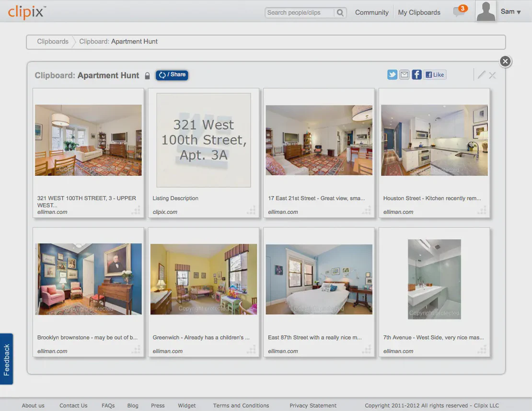Image resolution: width=532 pixels, height=411 pixels.
Task: Click the Clipix logo
Action: (27, 11)
